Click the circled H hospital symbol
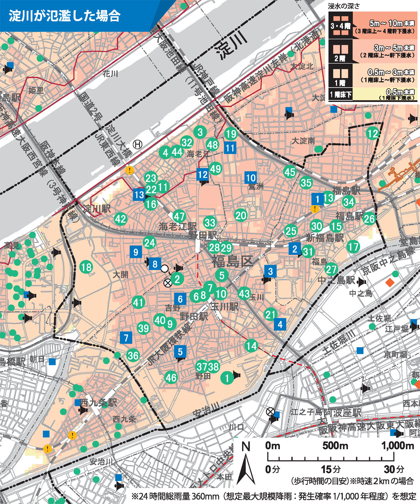This screenshot has width=420, height=504. [x=137, y=144]
